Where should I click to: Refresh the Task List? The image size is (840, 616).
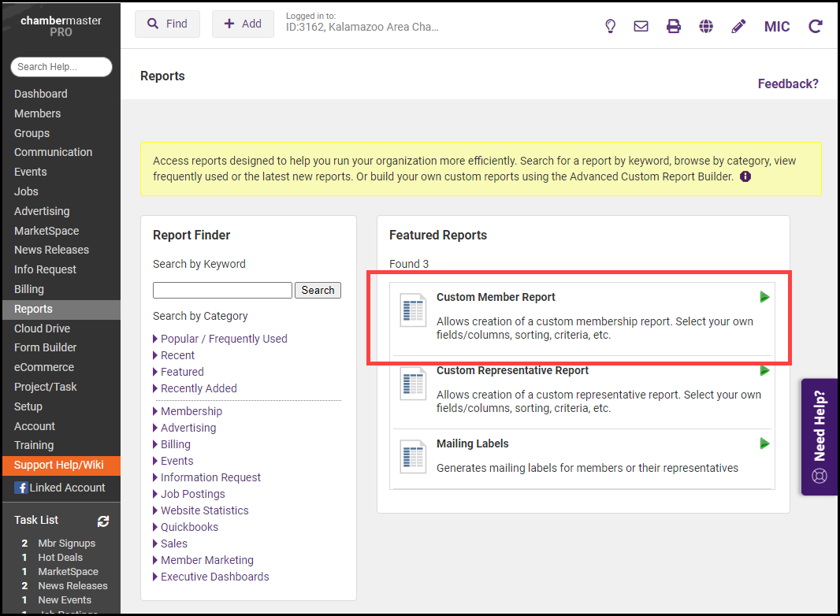tap(103, 521)
